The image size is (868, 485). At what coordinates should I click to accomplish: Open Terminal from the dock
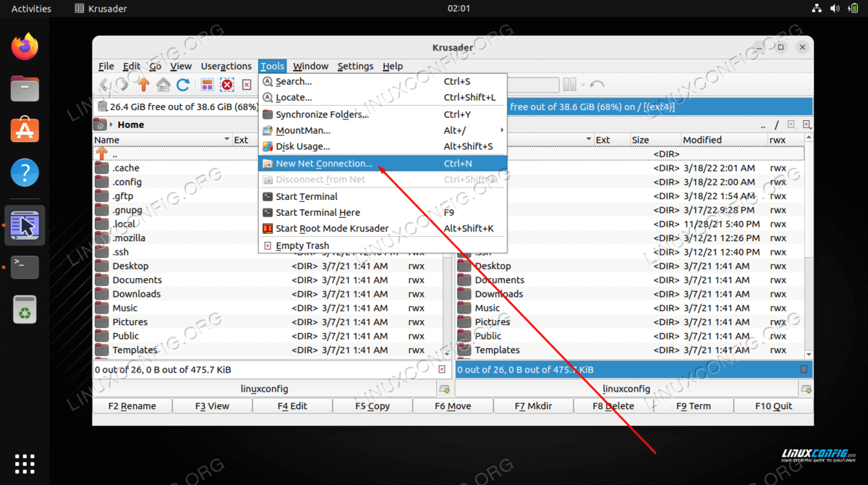pos(25,267)
